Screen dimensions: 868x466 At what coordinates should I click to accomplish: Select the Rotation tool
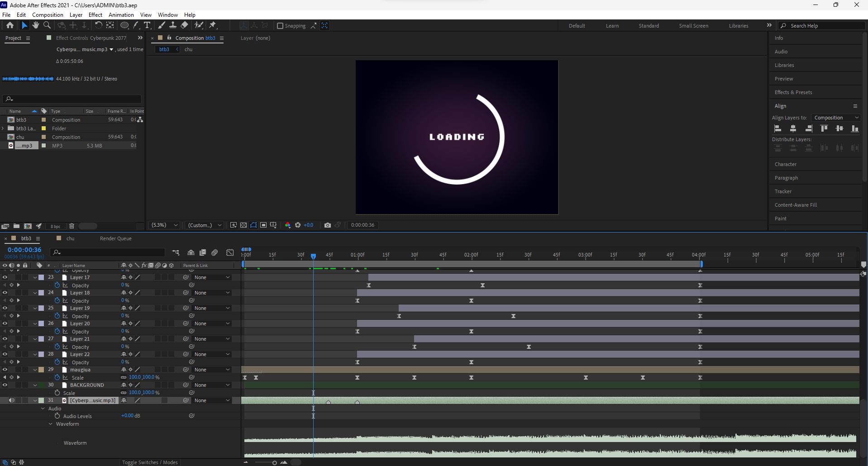point(98,25)
